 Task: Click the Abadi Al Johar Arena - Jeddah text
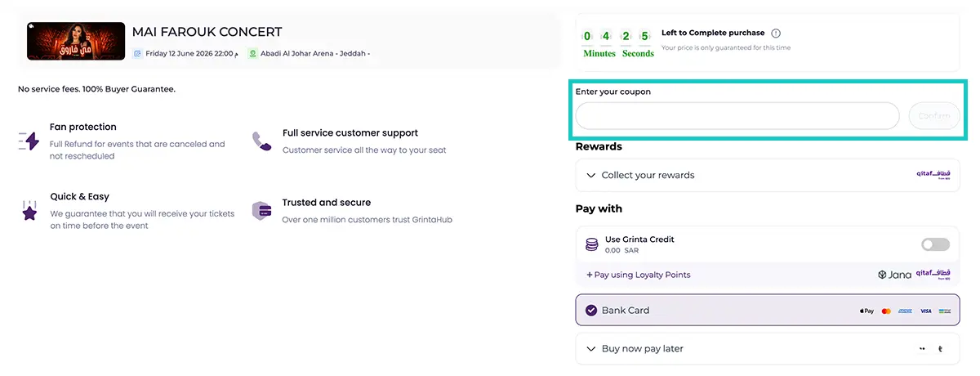[315, 54]
